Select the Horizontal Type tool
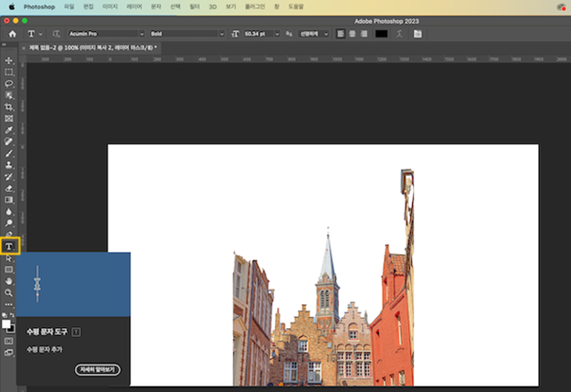This screenshot has height=392, width=571. click(9, 247)
